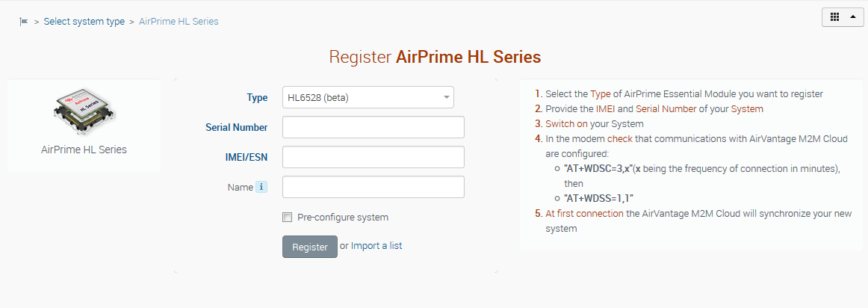Open the Import a list link

(376, 245)
